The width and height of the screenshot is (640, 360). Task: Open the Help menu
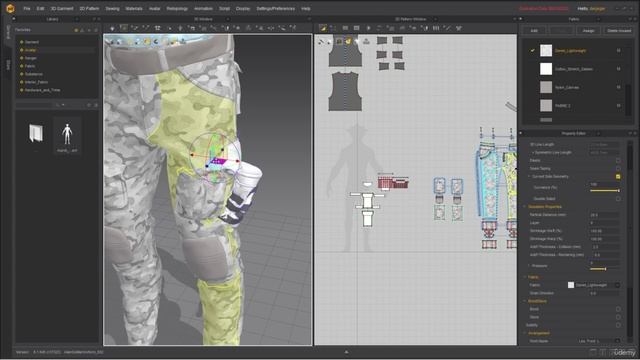(x=306, y=9)
